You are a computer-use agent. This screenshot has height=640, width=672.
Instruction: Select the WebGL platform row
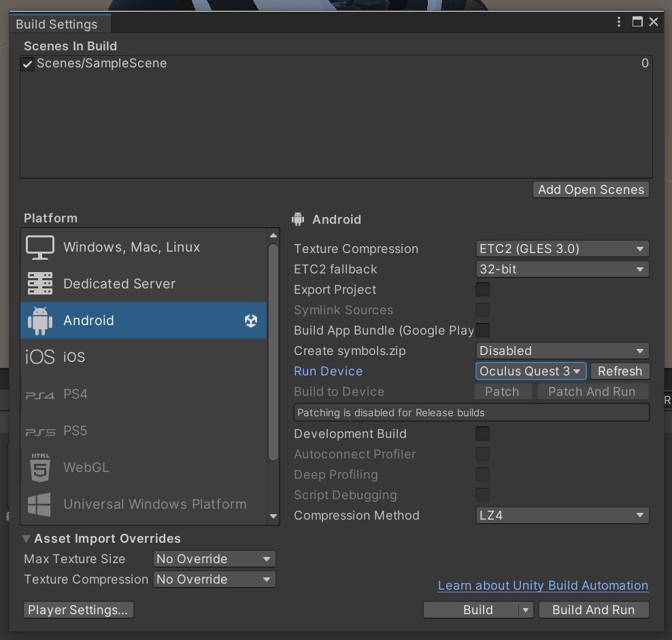(x=144, y=467)
